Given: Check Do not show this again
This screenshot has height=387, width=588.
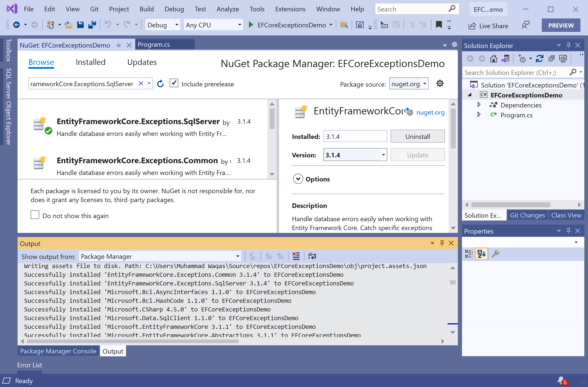Looking at the screenshot, I should pos(35,215).
